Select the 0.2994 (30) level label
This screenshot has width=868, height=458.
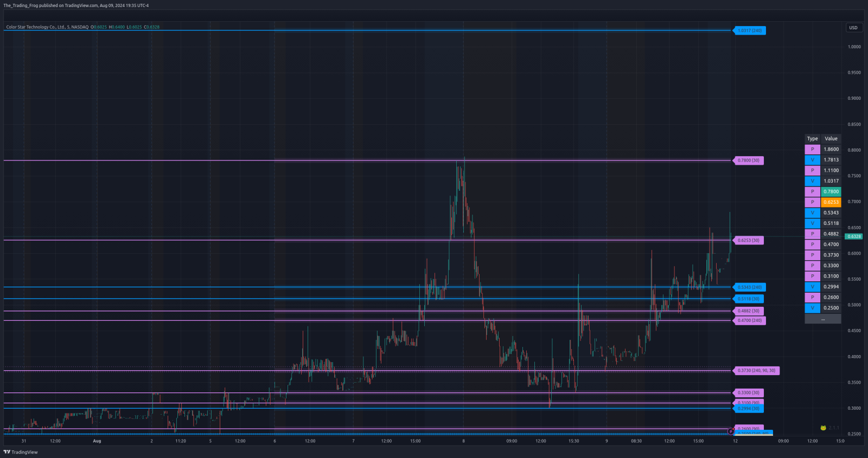coord(748,409)
